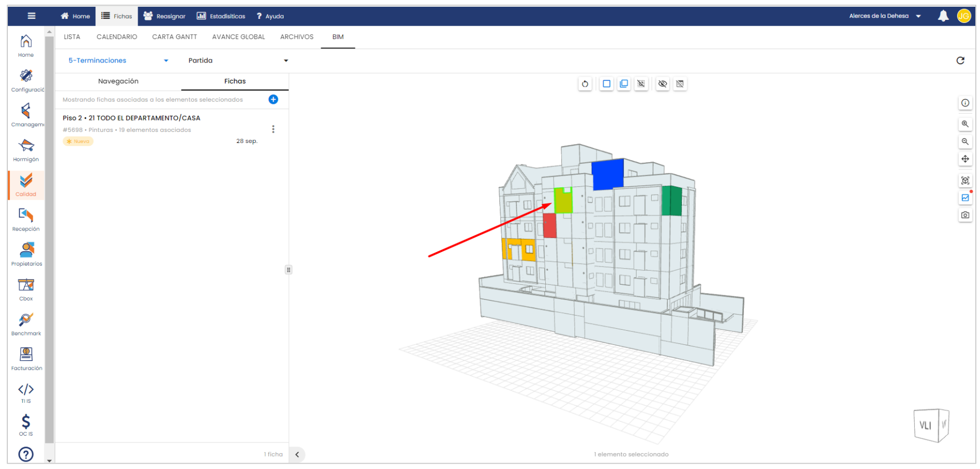Switch to the Navegación tab
The image size is (980, 469).
click(x=118, y=81)
